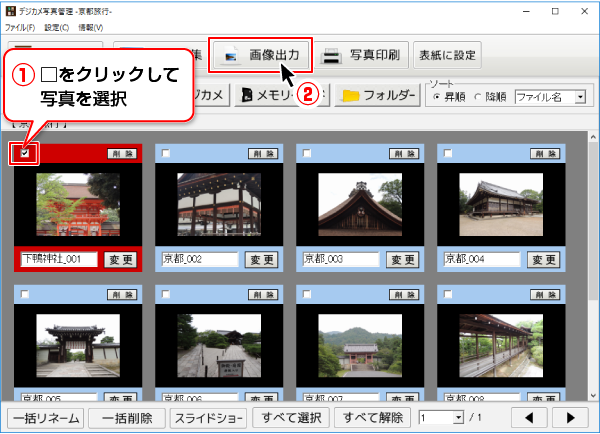600x434 pixels.
Task: Start the スライドショー slideshow
Action: point(209,418)
